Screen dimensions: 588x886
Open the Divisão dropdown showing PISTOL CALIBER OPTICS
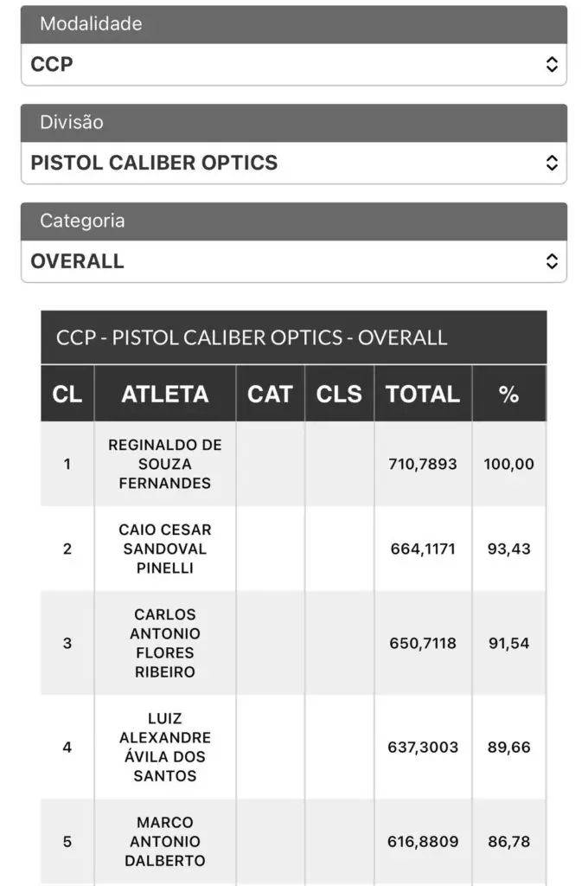(x=294, y=163)
